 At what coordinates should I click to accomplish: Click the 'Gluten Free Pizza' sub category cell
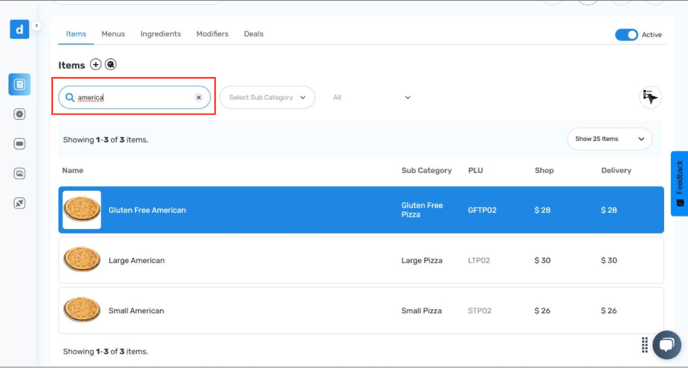422,210
